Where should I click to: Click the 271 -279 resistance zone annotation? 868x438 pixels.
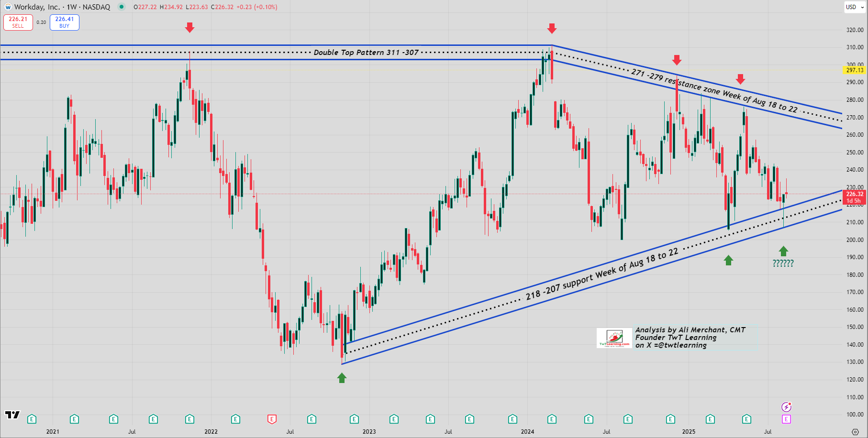(x=714, y=90)
